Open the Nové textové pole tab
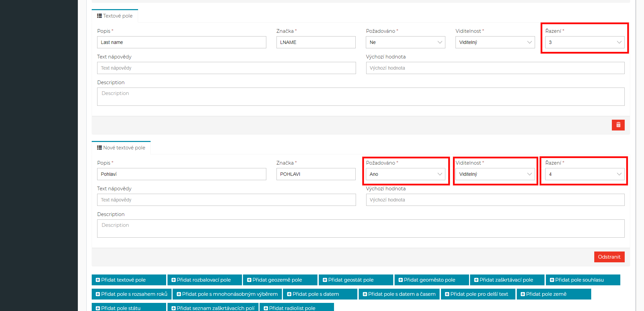Screen dimensions: 644x311 click(121, 148)
